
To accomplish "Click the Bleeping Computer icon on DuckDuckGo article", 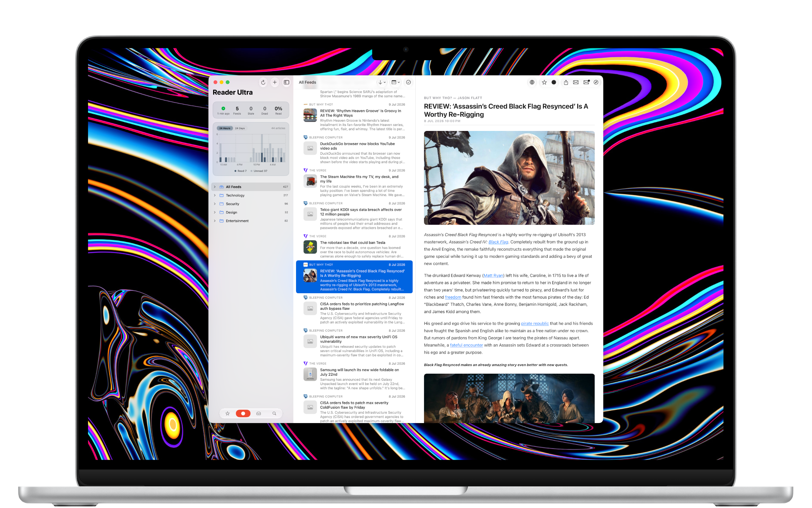I will point(305,137).
